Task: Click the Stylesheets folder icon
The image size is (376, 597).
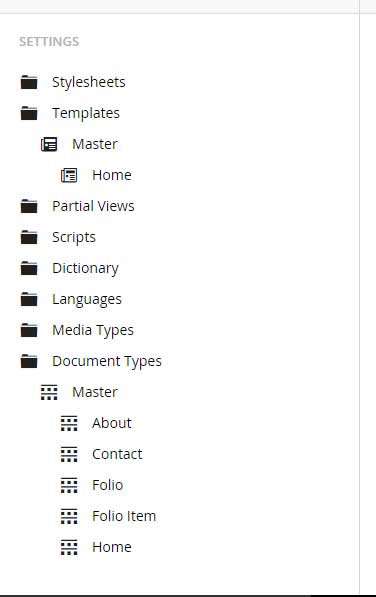Action: [x=29, y=82]
